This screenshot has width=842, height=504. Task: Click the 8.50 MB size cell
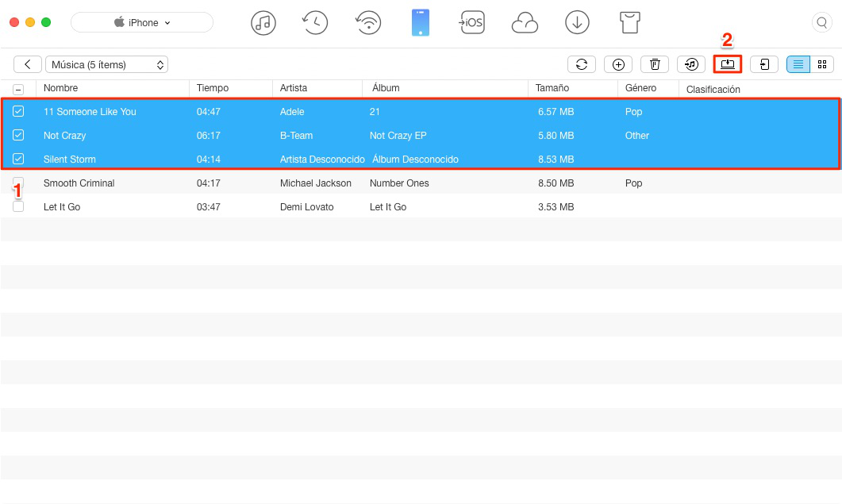tap(556, 183)
